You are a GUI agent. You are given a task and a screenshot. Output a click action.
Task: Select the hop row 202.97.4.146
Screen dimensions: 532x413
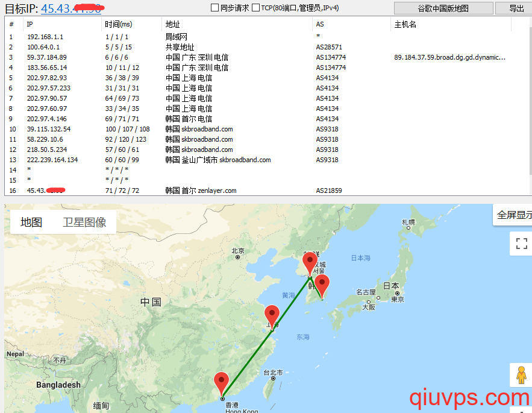coord(268,119)
